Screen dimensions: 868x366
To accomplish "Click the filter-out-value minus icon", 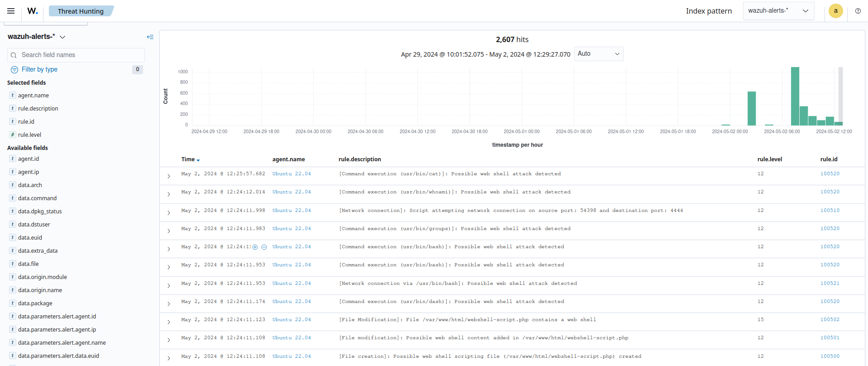I will 264,247.
